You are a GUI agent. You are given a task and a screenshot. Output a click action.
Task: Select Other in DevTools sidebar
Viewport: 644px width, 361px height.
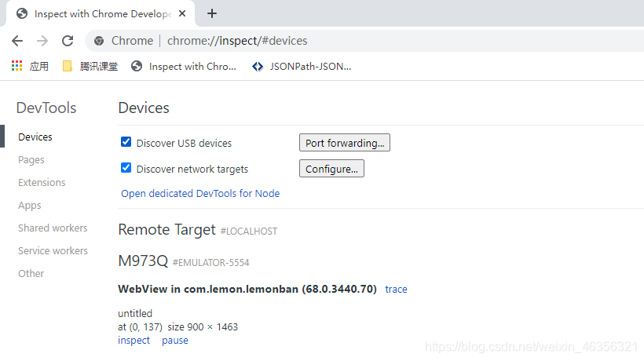pyautogui.click(x=31, y=273)
